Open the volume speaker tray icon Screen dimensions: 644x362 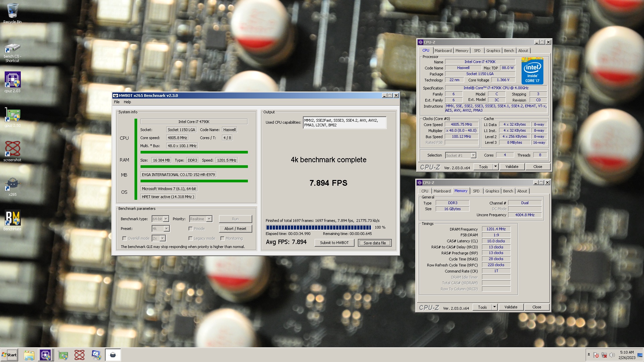click(x=612, y=355)
